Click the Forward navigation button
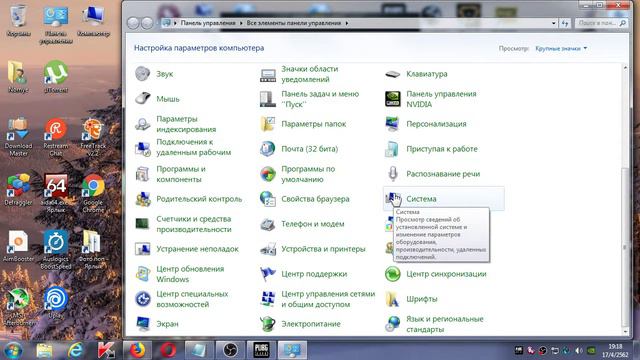The height and width of the screenshot is (360, 640). (147, 23)
